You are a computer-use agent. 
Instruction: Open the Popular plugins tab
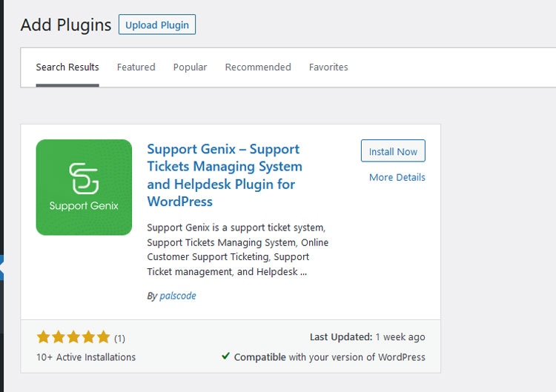pos(190,67)
